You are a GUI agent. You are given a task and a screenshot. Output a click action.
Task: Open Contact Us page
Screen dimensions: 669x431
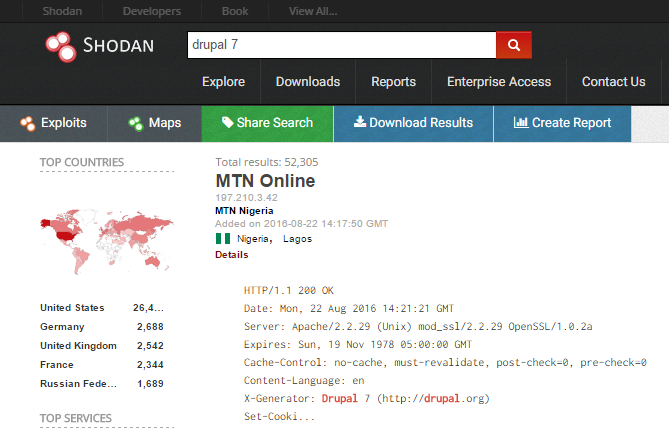coord(614,82)
